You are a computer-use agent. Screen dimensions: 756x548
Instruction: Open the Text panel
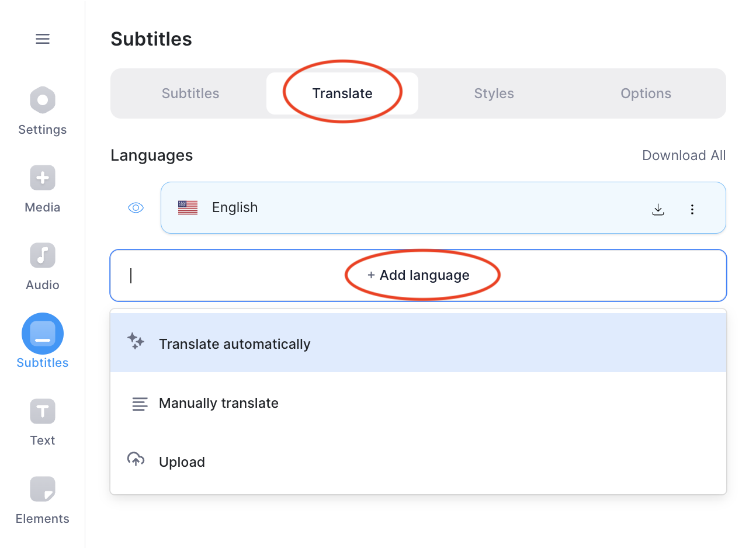pos(42,411)
